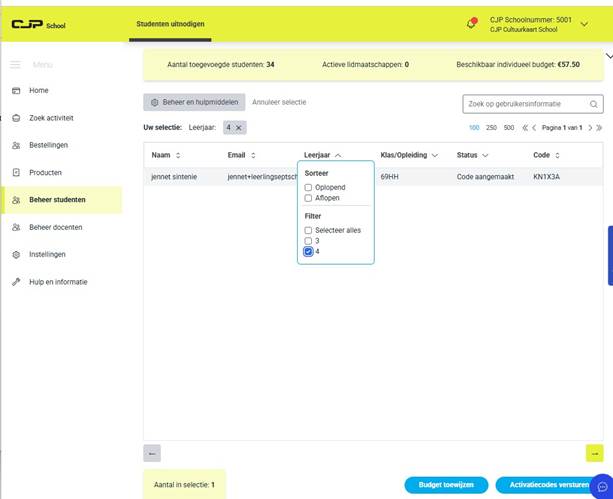Open Producten menu item
The image size is (613, 499).
(45, 172)
